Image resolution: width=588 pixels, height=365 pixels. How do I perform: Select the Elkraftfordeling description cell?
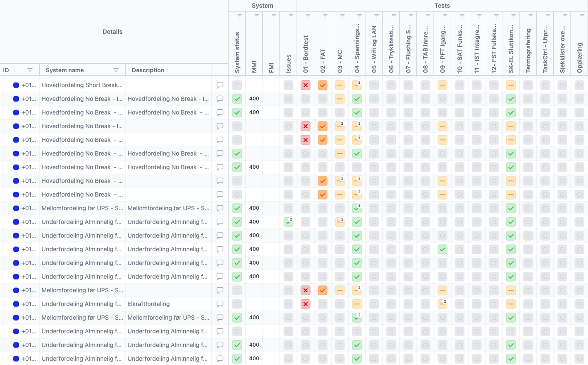pyautogui.click(x=169, y=304)
